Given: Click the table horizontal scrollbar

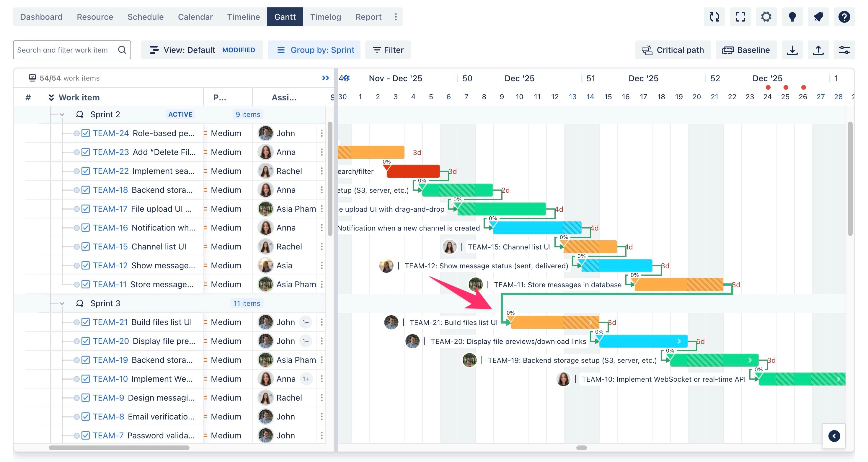Looking at the screenshot, I should (119, 448).
